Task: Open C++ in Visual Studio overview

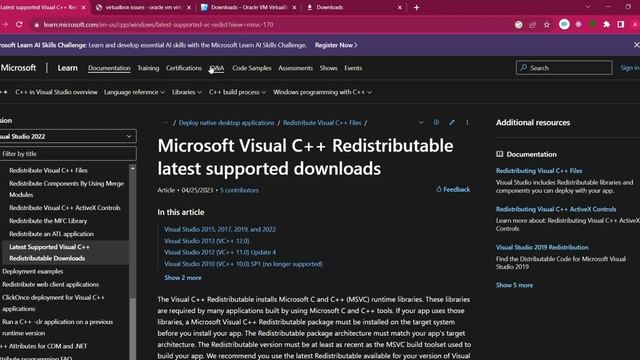Action: 56,92
